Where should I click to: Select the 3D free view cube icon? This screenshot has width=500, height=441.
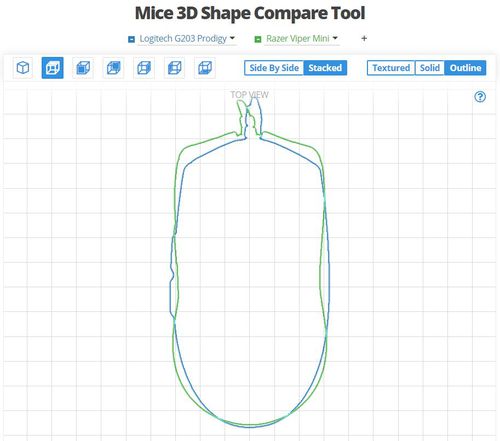tap(23, 68)
